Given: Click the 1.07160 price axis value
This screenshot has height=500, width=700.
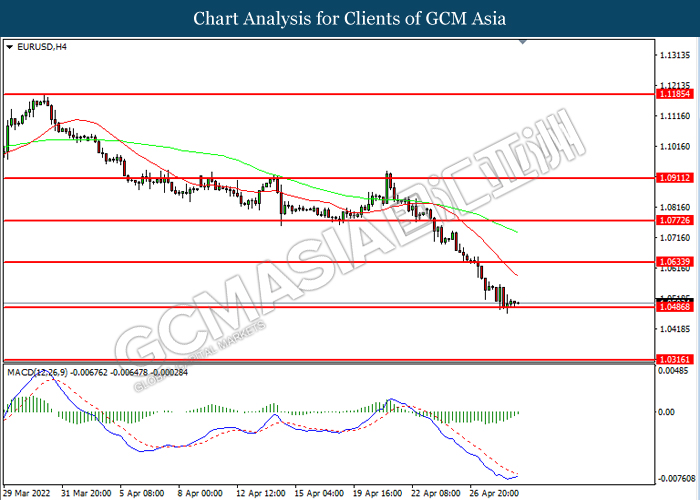Looking at the screenshot, I should point(675,238).
